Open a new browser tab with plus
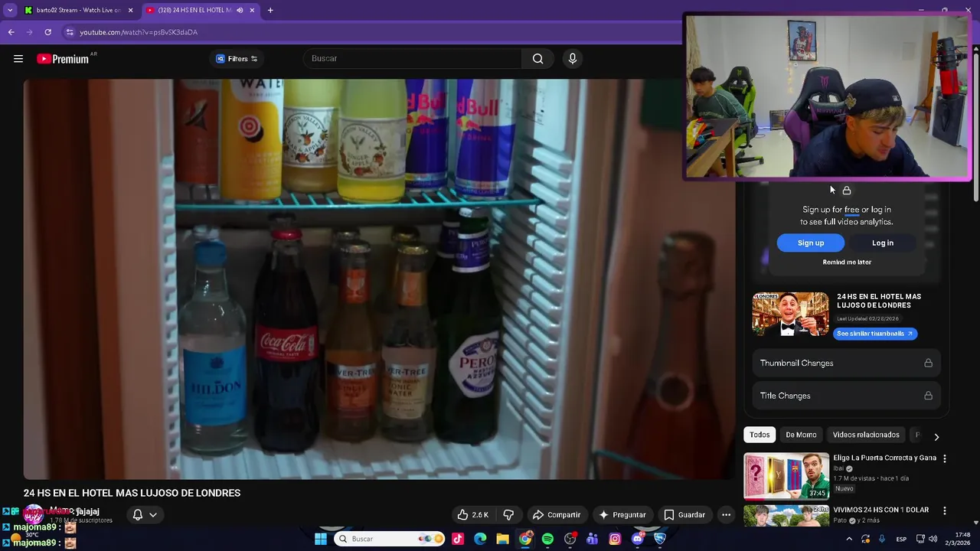This screenshot has width=980, height=551. (270, 10)
